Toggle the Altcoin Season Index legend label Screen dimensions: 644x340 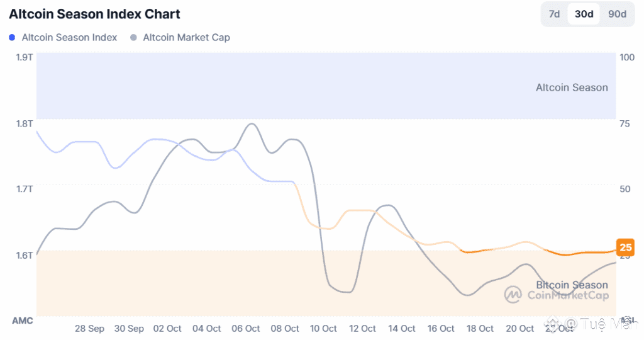coord(69,38)
